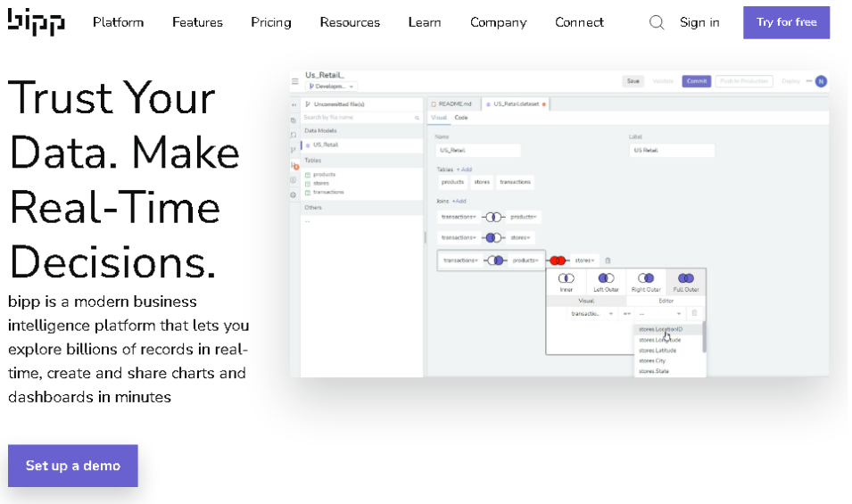Delete join condition row trash icon

694,313
